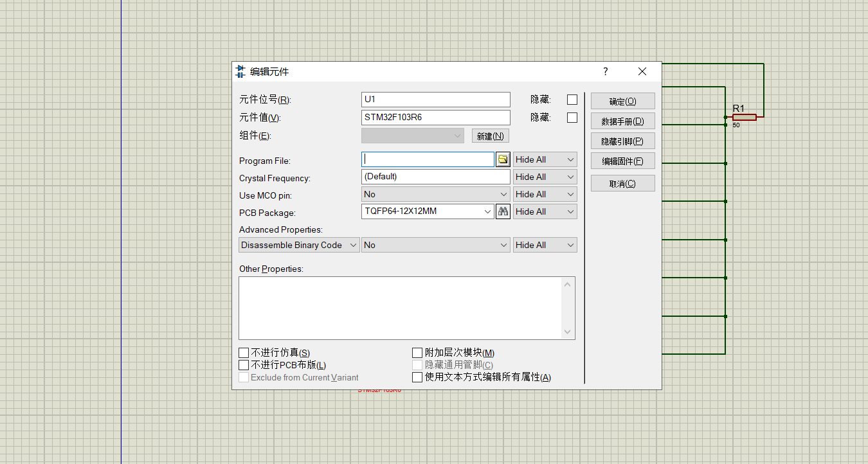
Task: Browse for Program File with folder icon
Action: (x=503, y=159)
